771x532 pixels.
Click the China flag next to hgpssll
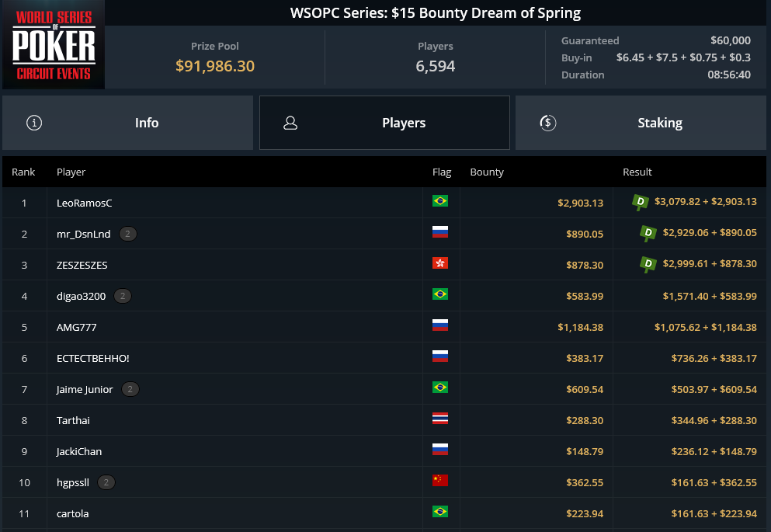pos(440,481)
